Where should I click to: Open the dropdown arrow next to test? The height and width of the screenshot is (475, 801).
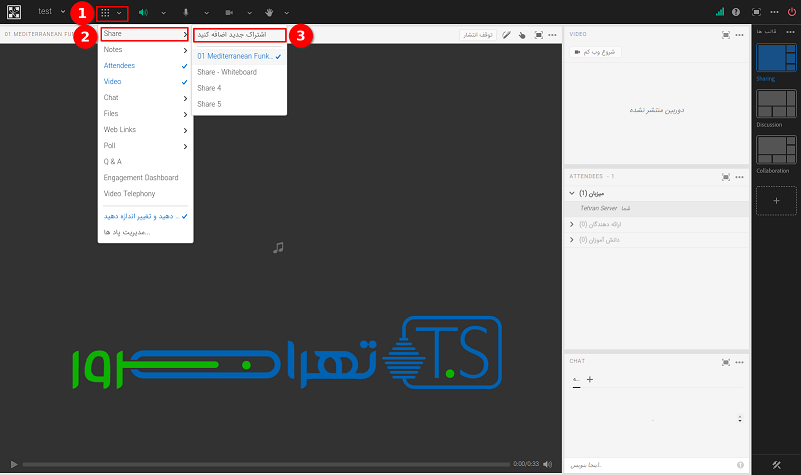[63, 12]
